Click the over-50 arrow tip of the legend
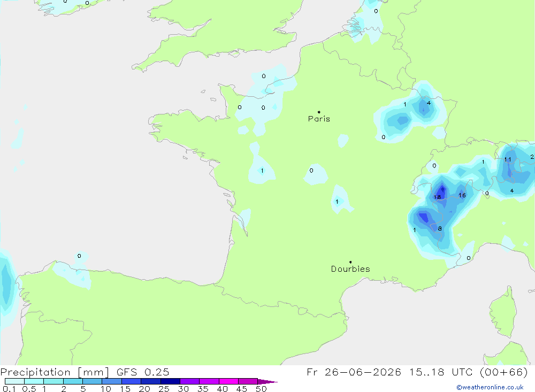The image size is (535, 392). pos(267,382)
